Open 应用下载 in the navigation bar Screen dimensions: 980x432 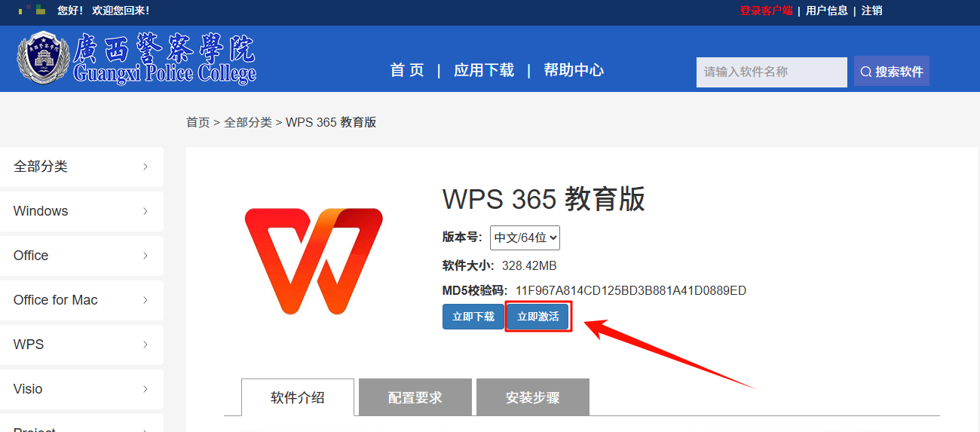484,70
